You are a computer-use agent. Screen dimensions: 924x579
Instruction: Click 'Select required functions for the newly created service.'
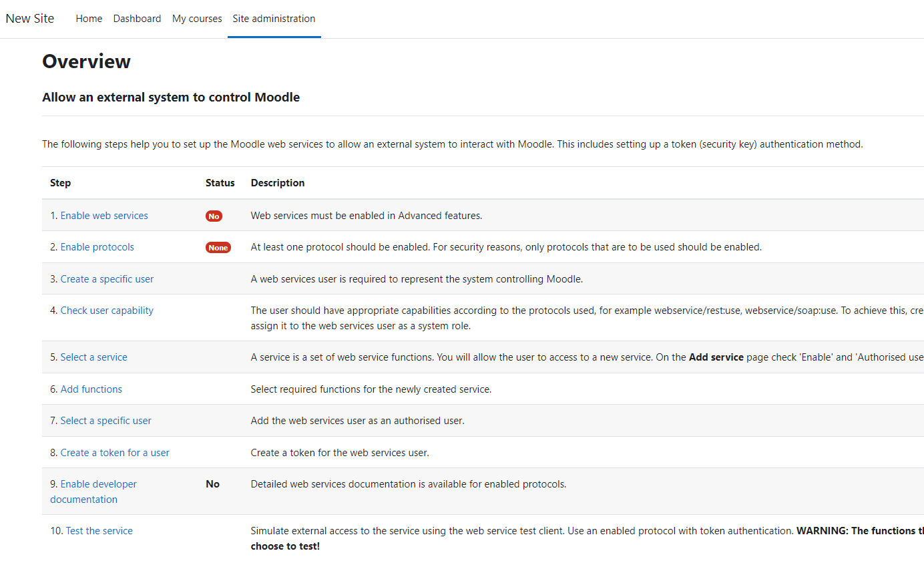tap(371, 389)
